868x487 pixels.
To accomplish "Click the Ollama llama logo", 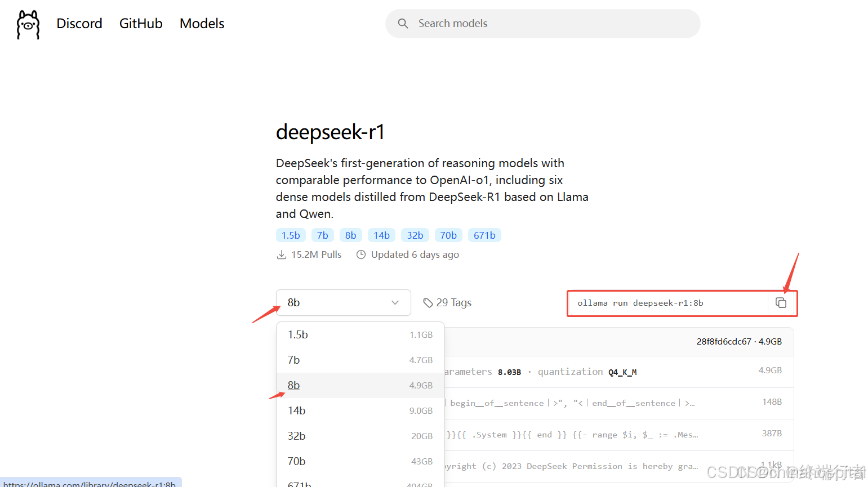I will (x=28, y=24).
